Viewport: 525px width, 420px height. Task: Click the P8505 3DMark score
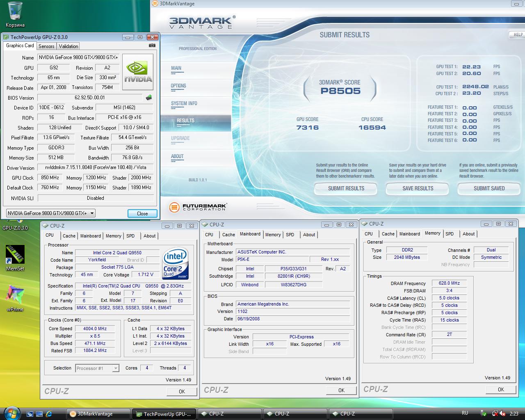(340, 91)
